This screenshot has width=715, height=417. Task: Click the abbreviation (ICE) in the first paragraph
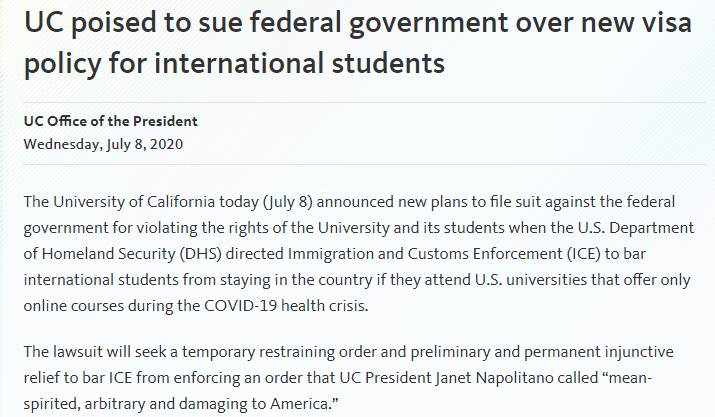(x=584, y=254)
